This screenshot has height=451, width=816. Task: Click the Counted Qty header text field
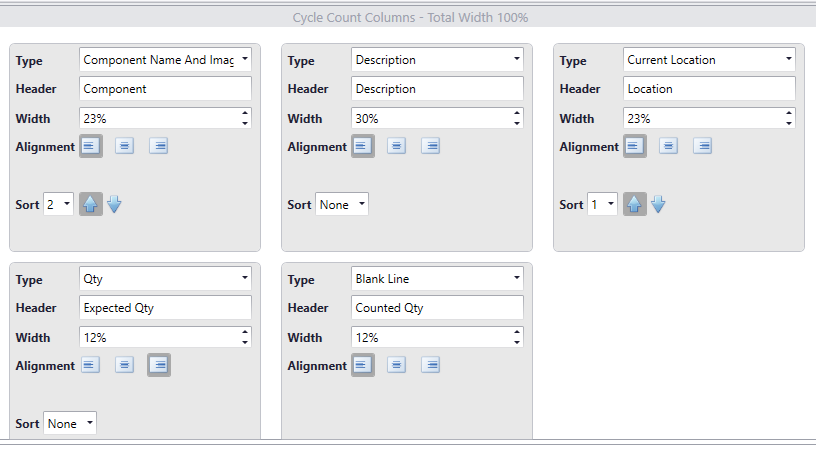coord(437,308)
